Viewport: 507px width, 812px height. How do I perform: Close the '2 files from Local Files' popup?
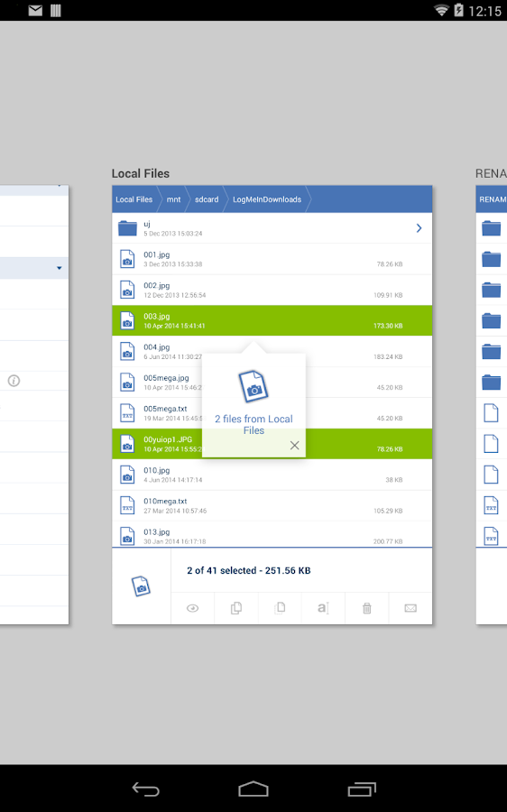(295, 446)
